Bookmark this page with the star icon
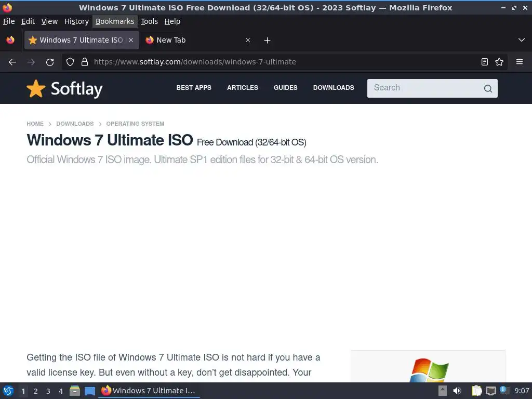 coord(499,62)
